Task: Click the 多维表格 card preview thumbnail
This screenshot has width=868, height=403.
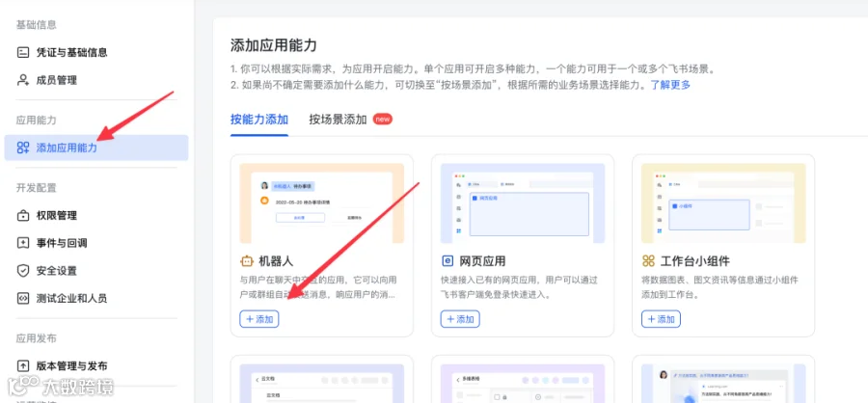Action: click(x=523, y=383)
